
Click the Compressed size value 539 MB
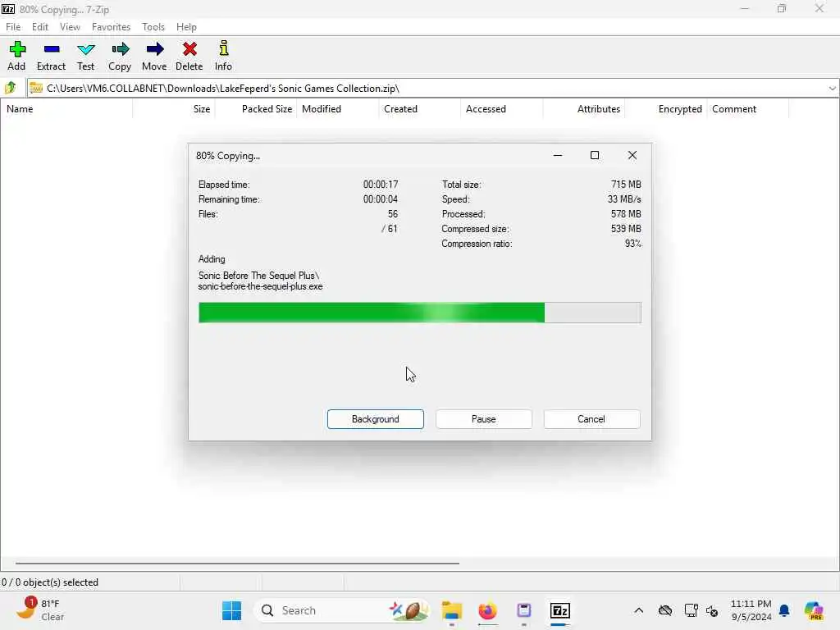[626, 229]
